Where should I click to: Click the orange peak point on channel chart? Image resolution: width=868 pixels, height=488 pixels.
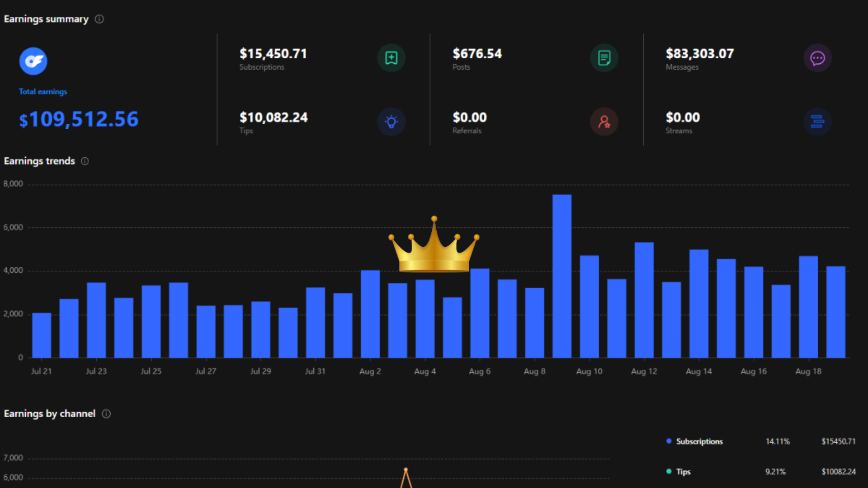(x=406, y=470)
